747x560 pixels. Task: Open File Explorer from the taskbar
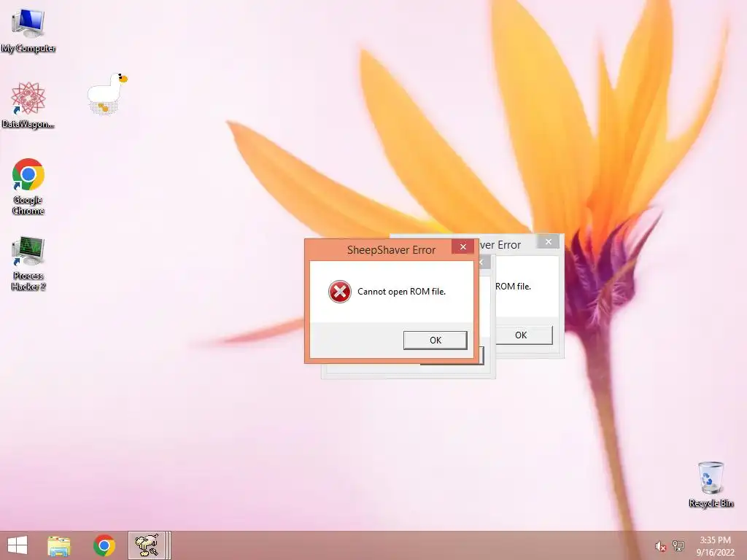59,545
